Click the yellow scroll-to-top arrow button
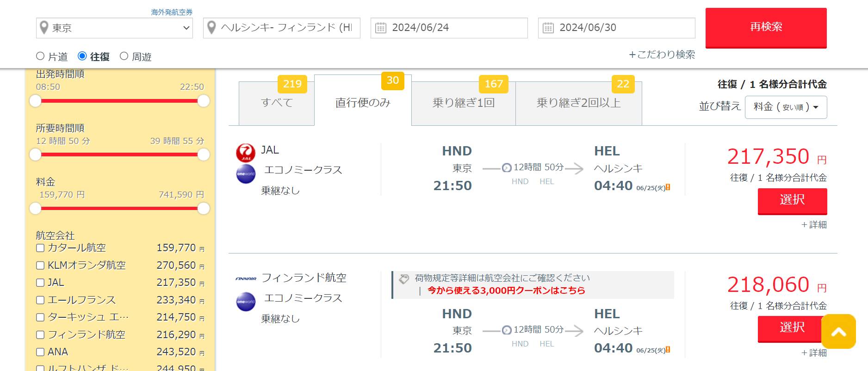Viewport: 868px width, 371px height. [x=838, y=331]
